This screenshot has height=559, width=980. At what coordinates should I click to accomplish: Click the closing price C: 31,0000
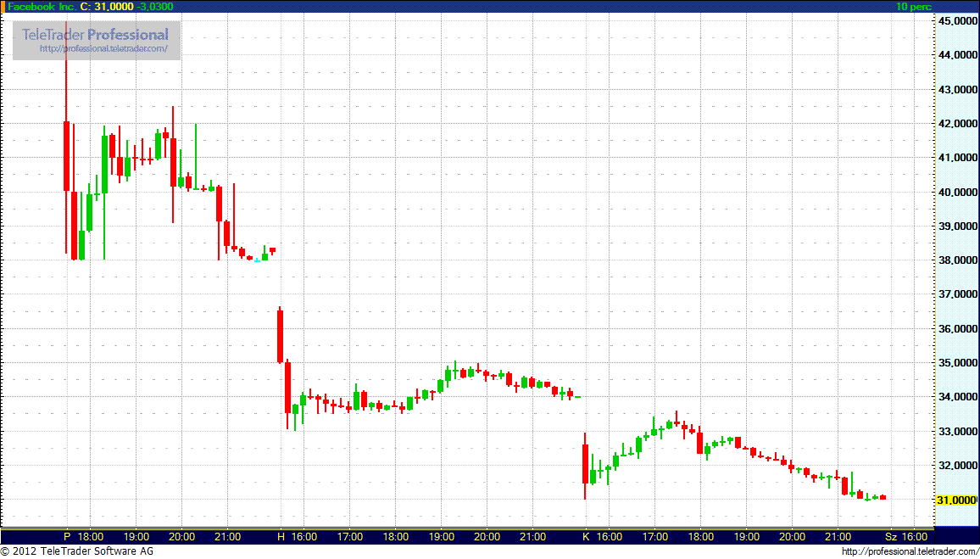[109, 6]
